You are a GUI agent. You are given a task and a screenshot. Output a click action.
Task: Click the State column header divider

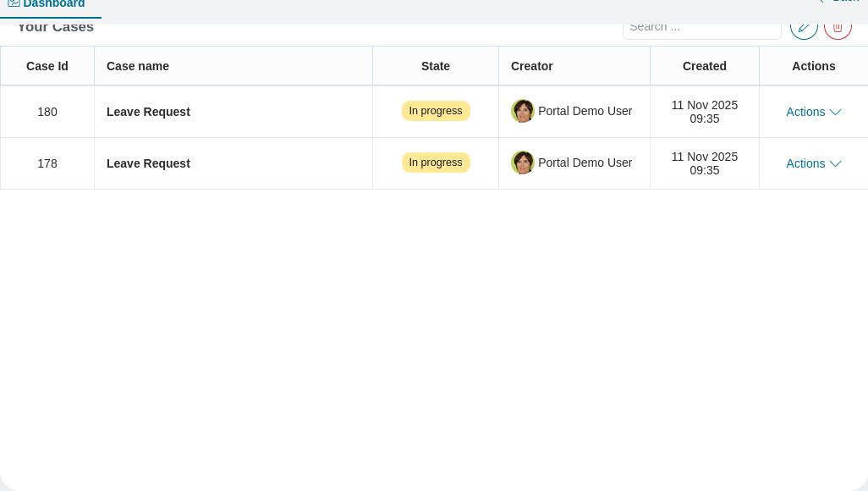[x=498, y=66]
